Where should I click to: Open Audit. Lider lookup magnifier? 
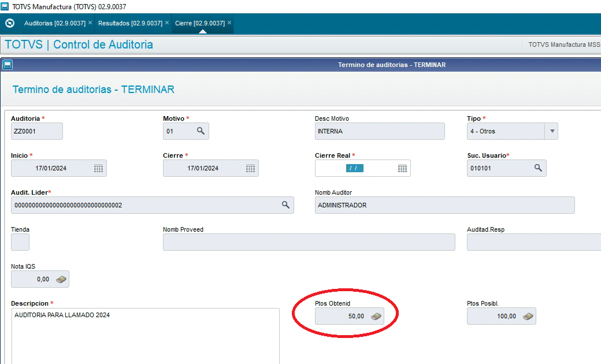click(285, 205)
